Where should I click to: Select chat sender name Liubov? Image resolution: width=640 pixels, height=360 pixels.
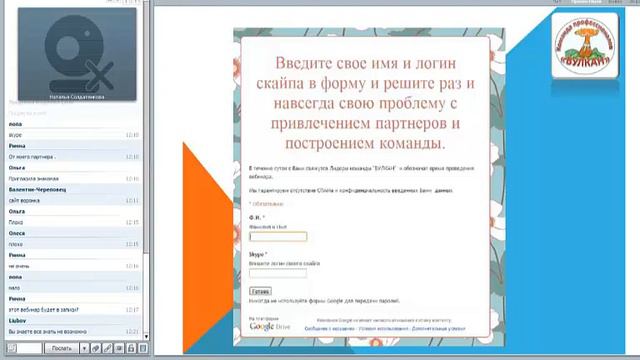tap(17, 321)
